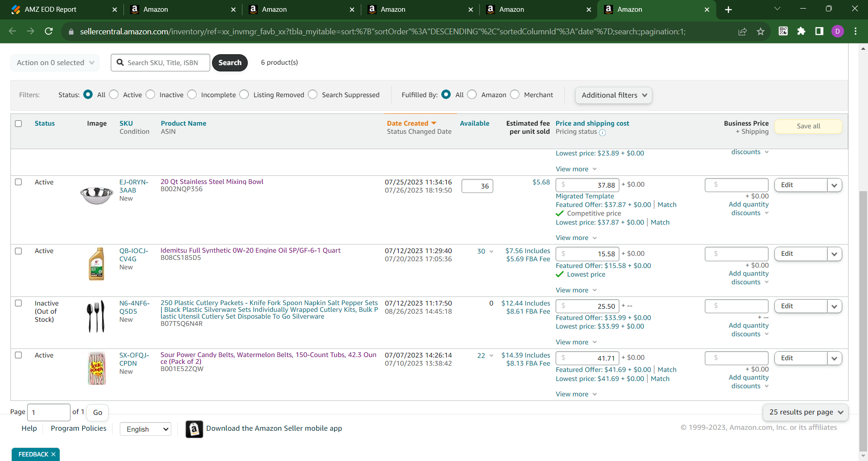Open the Edit dropdown arrow for candy belts

coord(835,358)
